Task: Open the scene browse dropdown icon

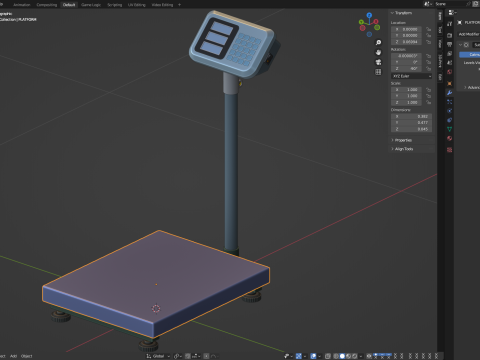Action: (427, 4)
